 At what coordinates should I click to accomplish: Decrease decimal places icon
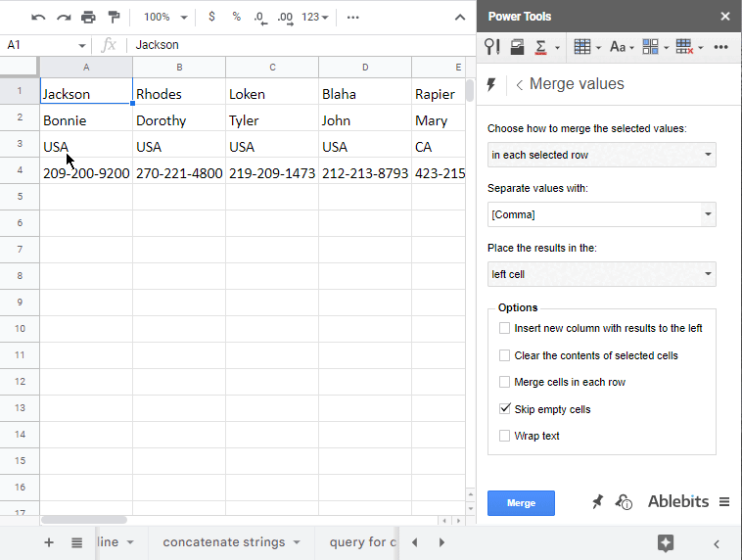[x=260, y=18]
